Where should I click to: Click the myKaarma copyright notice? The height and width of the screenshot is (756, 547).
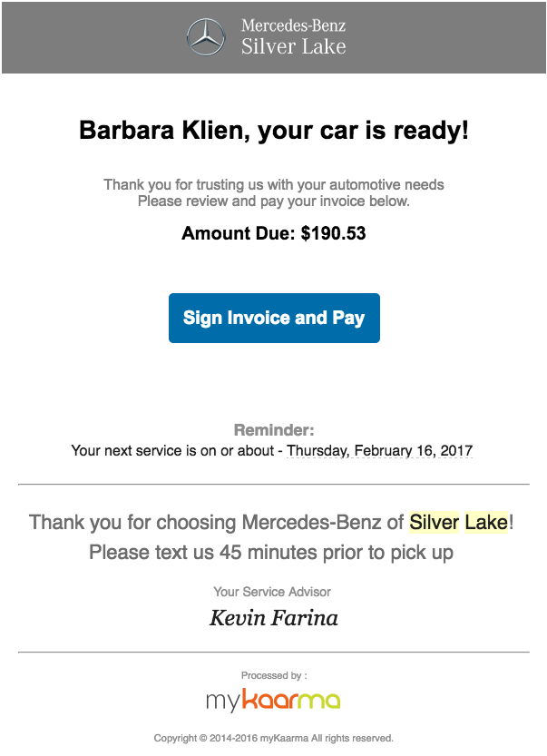(x=274, y=738)
